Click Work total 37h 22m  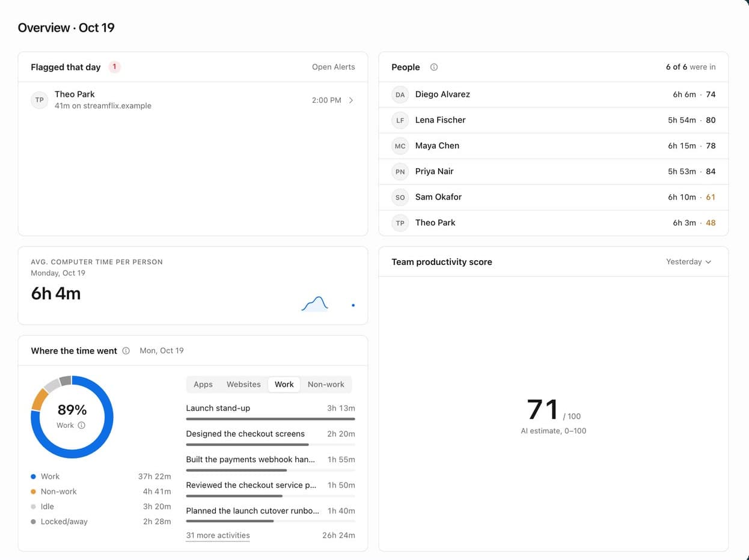[154, 476]
